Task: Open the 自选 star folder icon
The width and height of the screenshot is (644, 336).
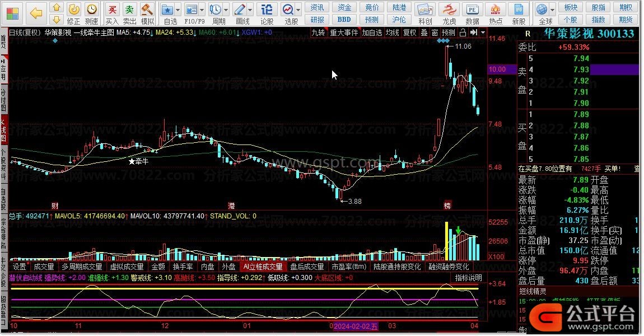Action: 167,9
